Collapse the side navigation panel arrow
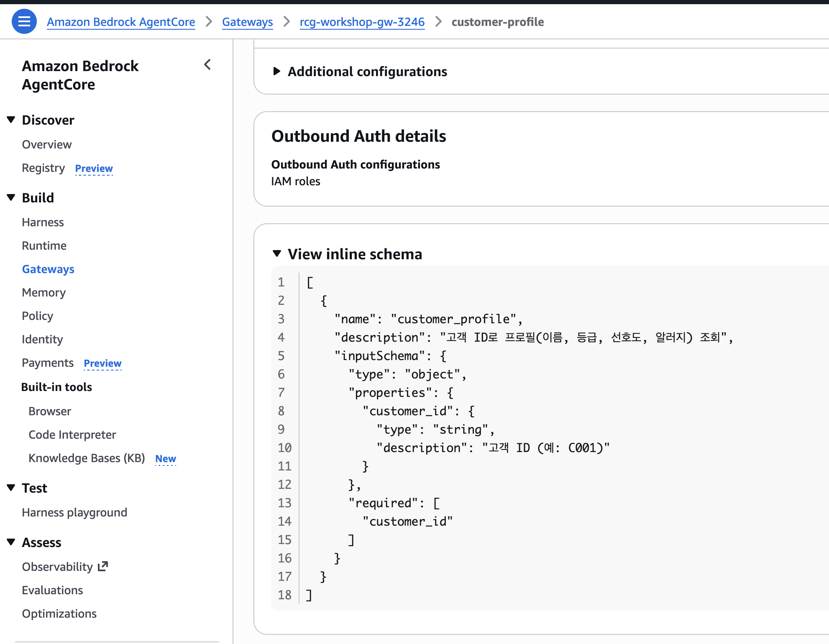 point(207,65)
